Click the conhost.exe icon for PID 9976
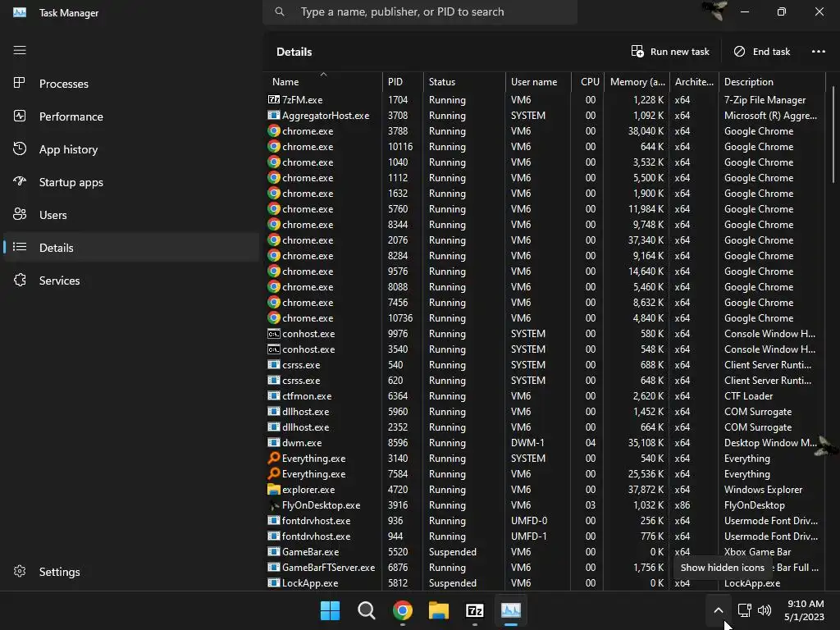The image size is (840, 630). coord(274,334)
